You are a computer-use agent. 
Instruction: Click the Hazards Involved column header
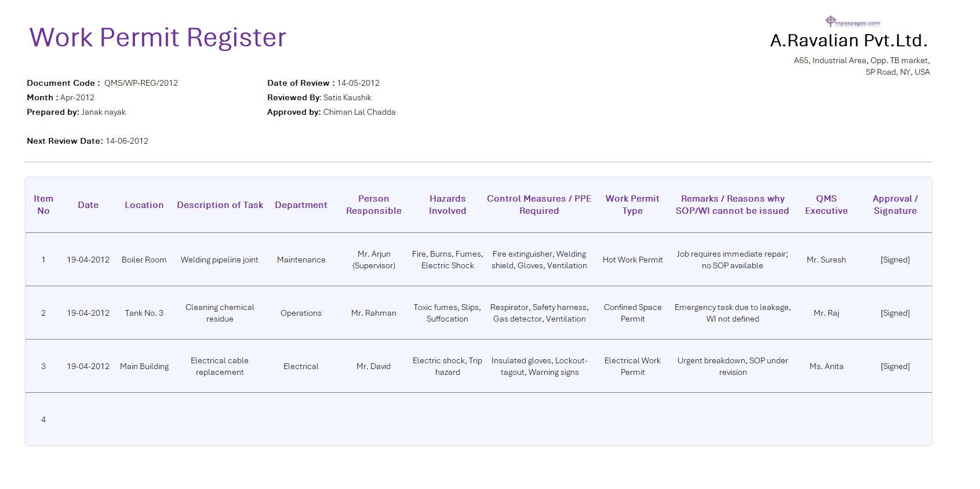coord(447,205)
